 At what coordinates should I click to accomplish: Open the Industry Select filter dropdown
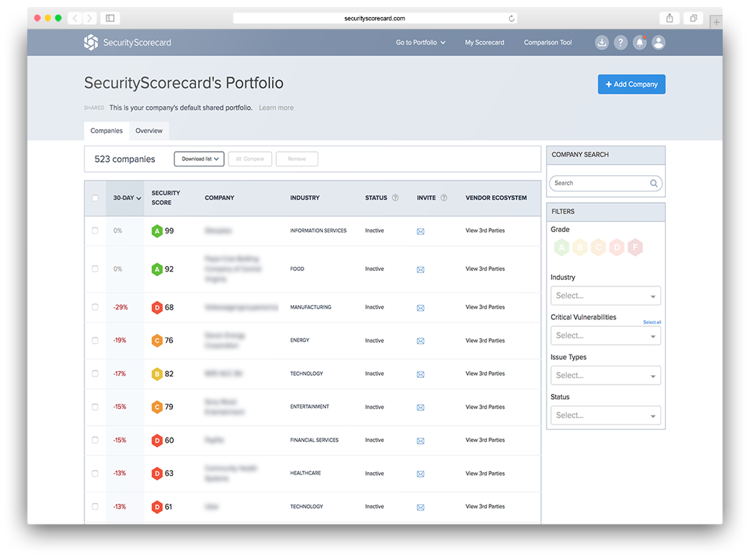pos(605,296)
